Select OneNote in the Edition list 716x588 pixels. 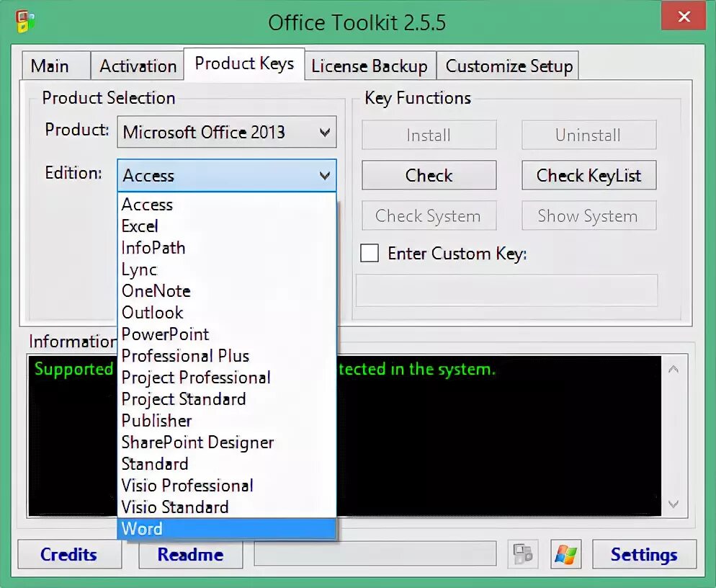227,291
